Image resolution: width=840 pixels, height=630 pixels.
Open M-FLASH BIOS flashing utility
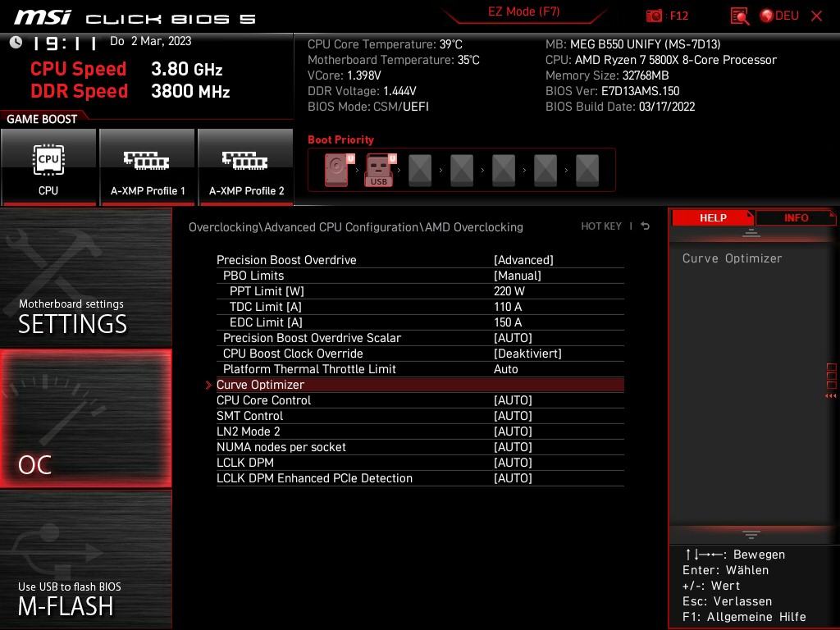click(85, 559)
